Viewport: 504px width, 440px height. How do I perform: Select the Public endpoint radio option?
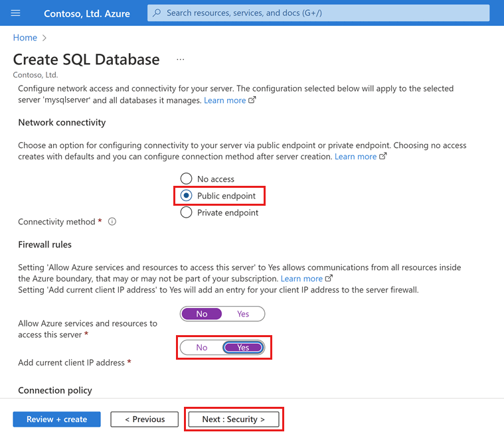(x=186, y=196)
